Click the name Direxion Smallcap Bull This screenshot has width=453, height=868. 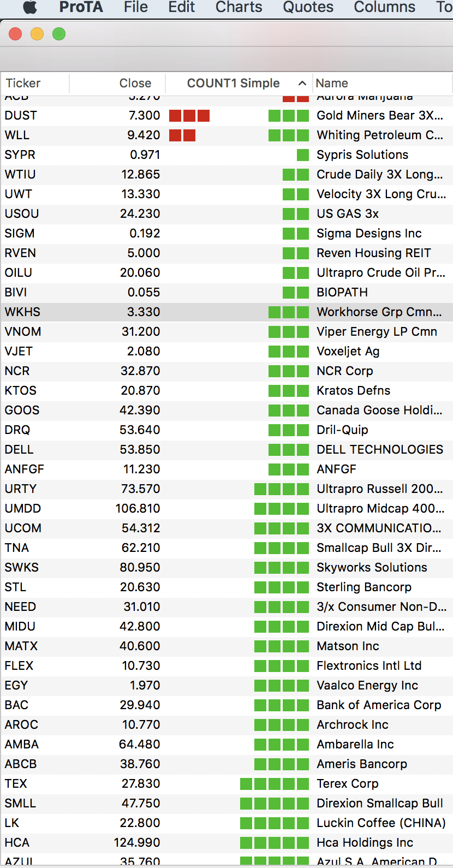pyautogui.click(x=380, y=804)
